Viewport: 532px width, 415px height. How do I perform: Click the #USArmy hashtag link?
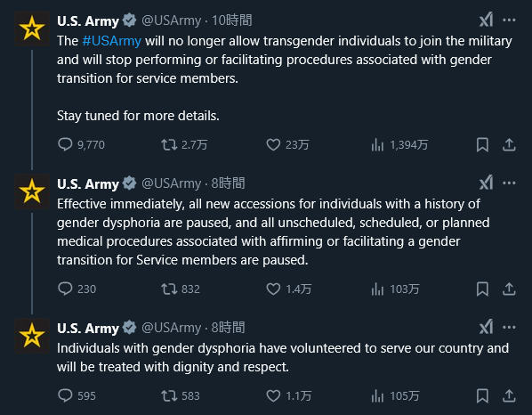[111, 41]
